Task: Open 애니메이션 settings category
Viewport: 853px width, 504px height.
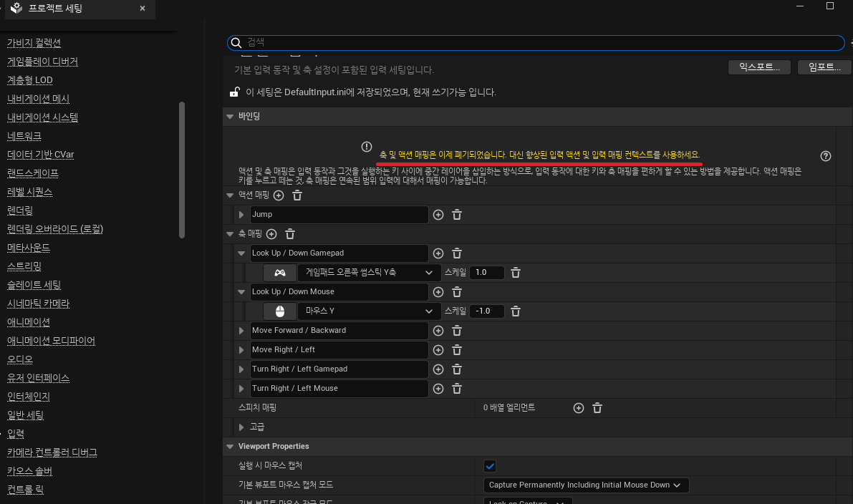Action: (28, 322)
